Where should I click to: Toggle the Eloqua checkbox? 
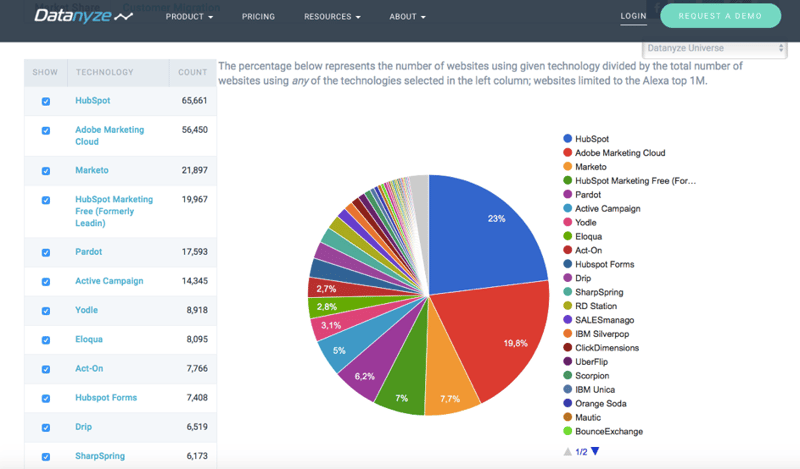[46, 340]
